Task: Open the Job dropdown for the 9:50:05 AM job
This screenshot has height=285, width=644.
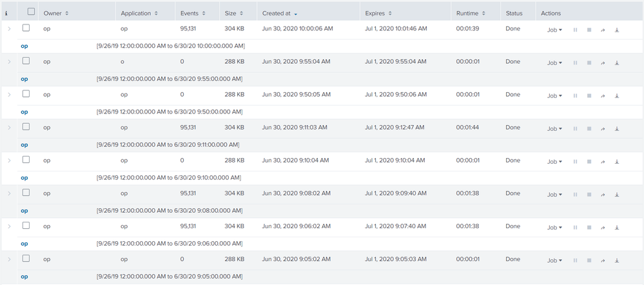Action: [554, 95]
